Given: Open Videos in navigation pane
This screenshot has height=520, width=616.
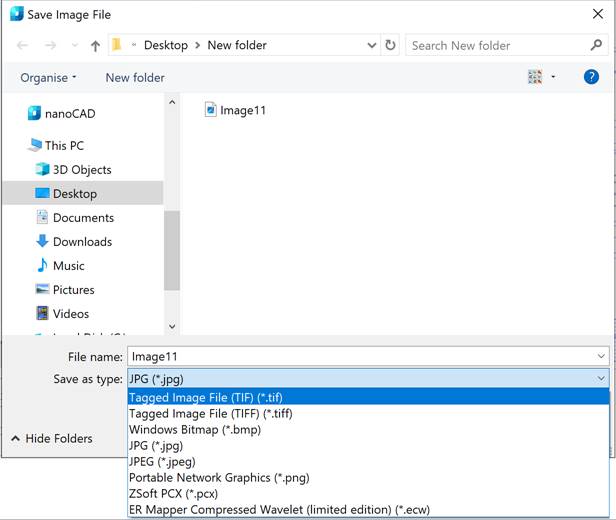Looking at the screenshot, I should tap(62, 313).
